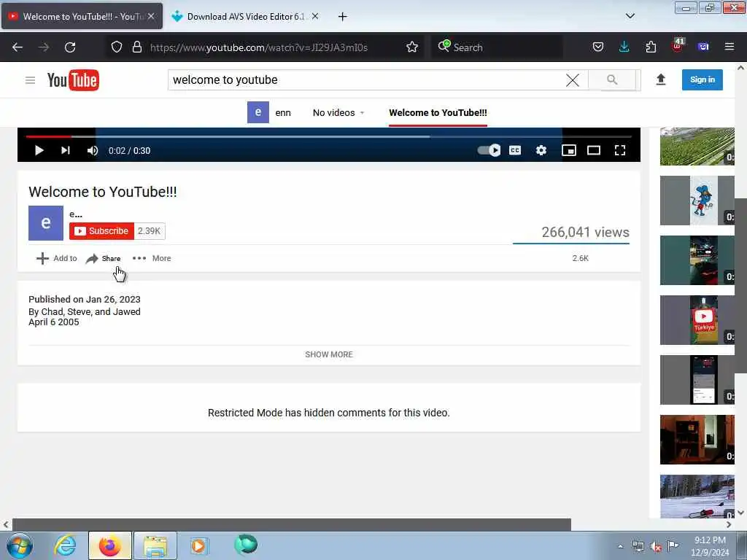Image resolution: width=747 pixels, height=560 pixels.
Task: Subscribe to the channel
Action: coord(101,231)
